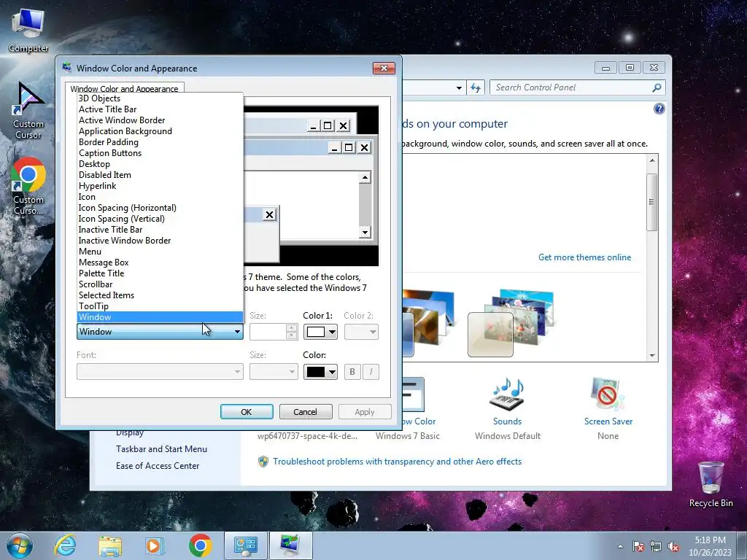Click 'Get more themes online' link
This screenshot has height=560, width=747.
pos(584,257)
